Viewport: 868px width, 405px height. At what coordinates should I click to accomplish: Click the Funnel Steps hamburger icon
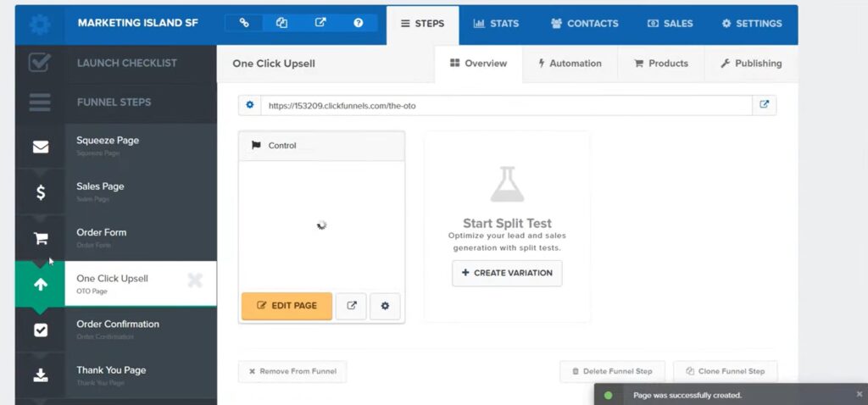point(40,103)
